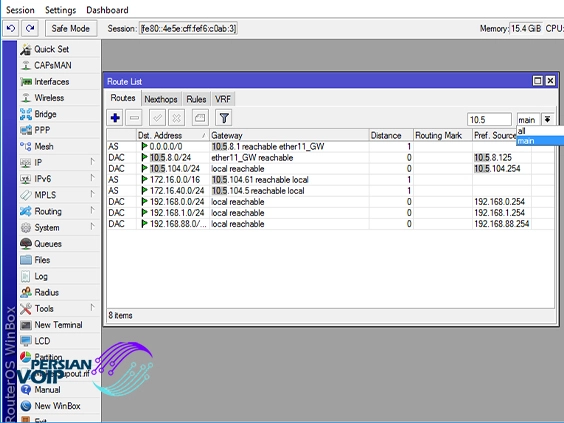Click the comment note toolbar icon
The image size is (564, 423).
(x=200, y=118)
